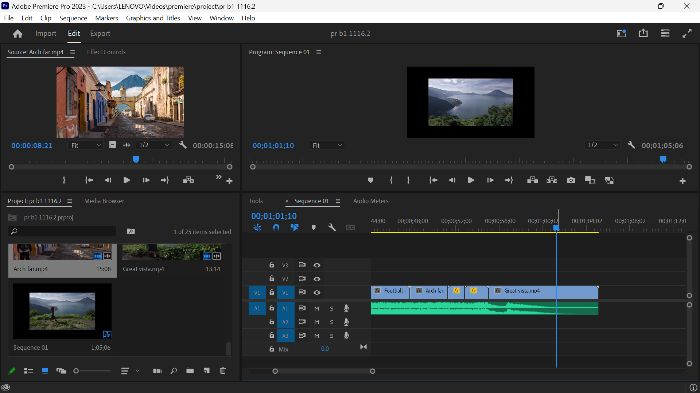Viewport: 700px width, 393px height.
Task: Click Source monitor playhead marker
Action: tap(136, 159)
